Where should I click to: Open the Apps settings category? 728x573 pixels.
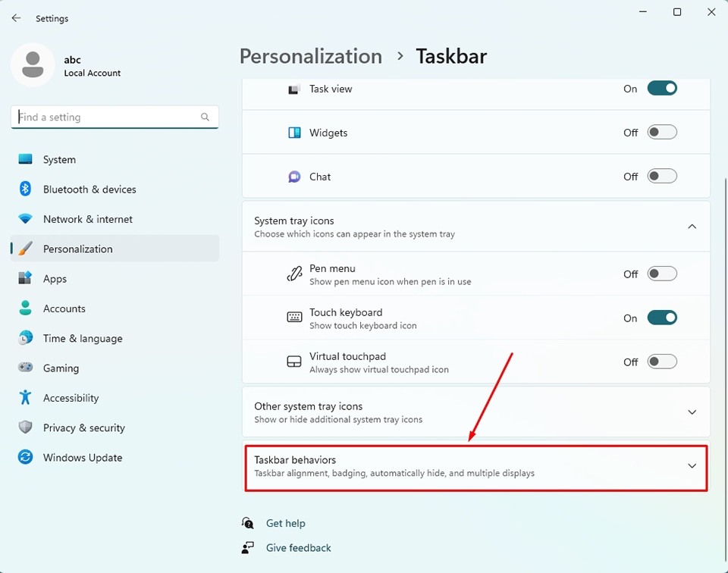tap(115, 278)
